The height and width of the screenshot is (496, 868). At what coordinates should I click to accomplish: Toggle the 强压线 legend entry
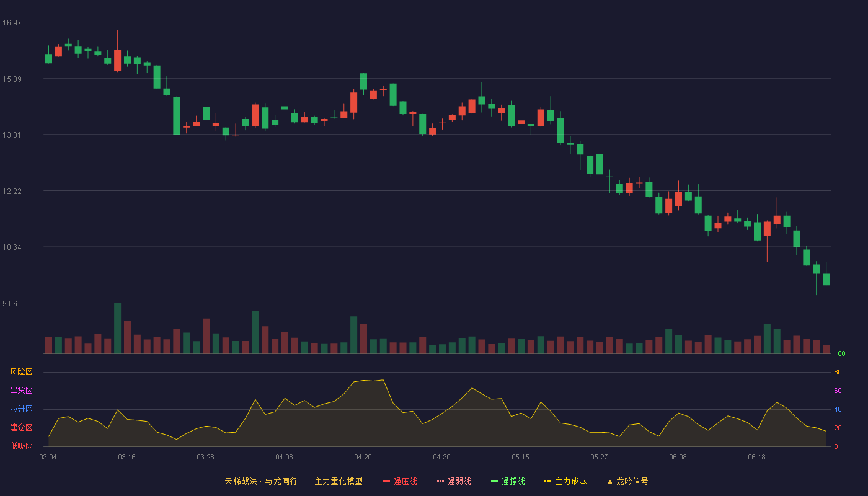(400, 481)
